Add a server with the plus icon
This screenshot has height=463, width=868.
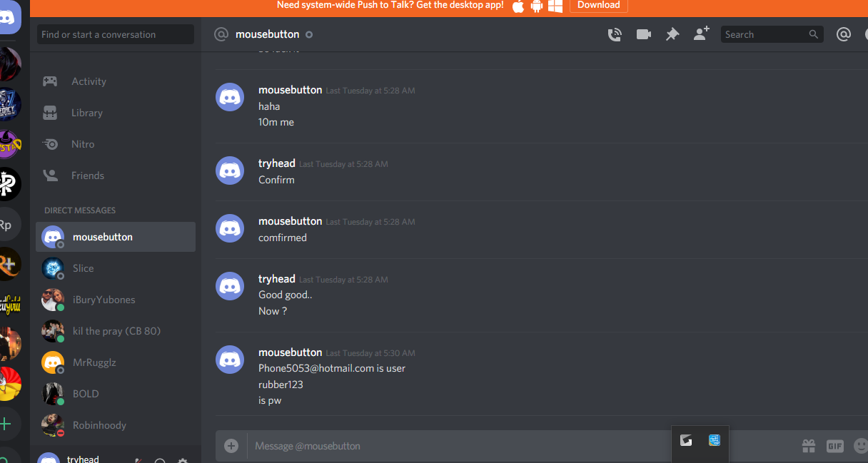(x=6, y=424)
